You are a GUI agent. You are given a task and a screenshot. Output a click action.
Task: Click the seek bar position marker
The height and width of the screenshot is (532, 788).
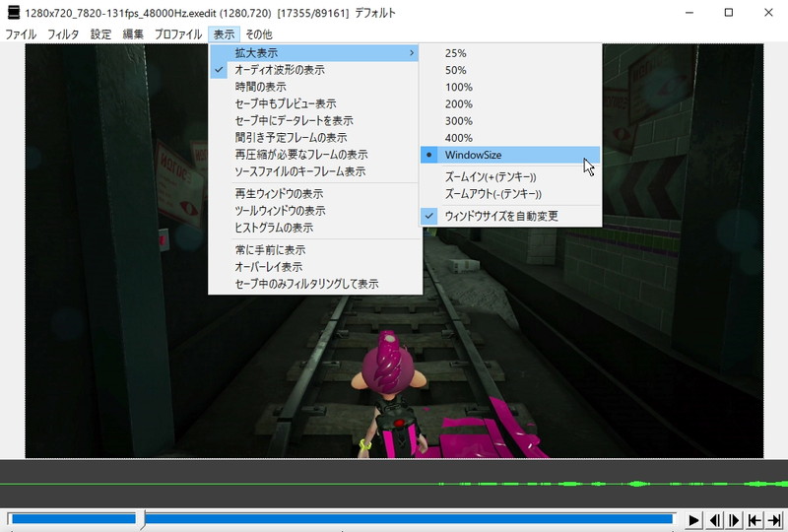(x=142, y=519)
